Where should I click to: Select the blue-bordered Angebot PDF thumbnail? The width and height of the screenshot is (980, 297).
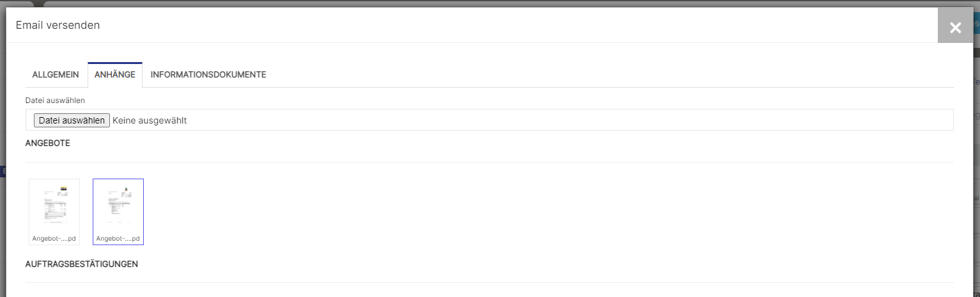click(118, 211)
